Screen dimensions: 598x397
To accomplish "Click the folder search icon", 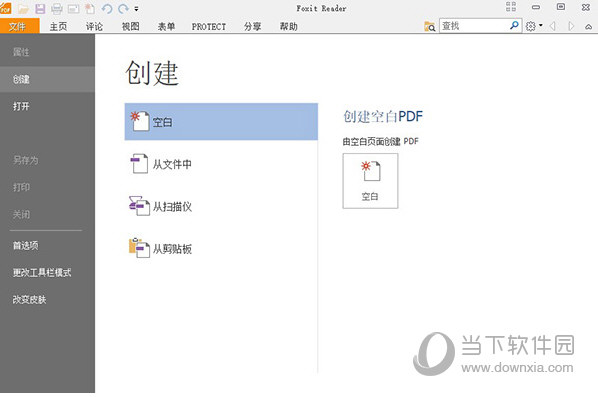I will coord(430,26).
